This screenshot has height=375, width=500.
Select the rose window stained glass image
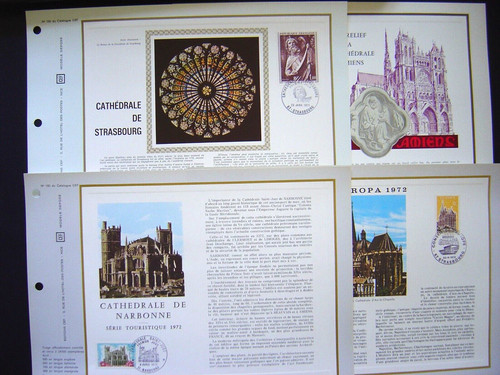pyautogui.click(x=207, y=90)
